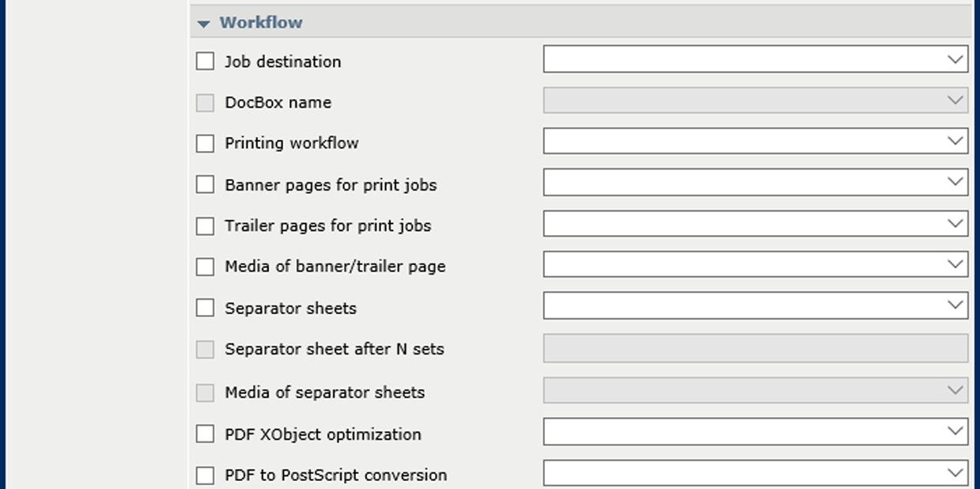Open the Job destination dropdown
The height and width of the screenshot is (489, 980).
tap(755, 59)
